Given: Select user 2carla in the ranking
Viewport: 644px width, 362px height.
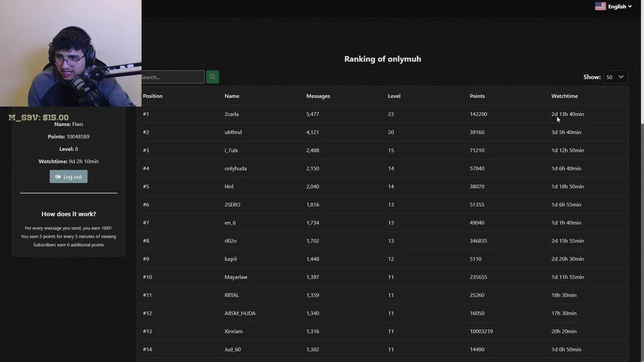Looking at the screenshot, I should tap(231, 114).
